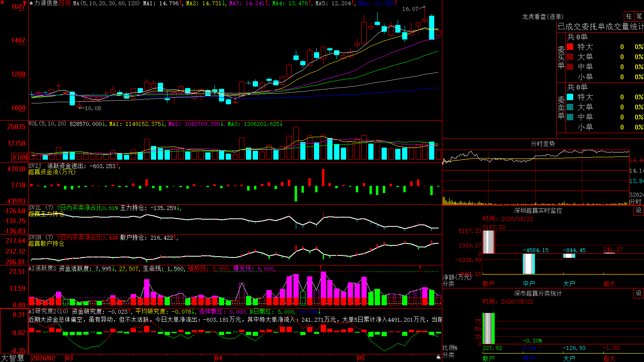Click the 平均研究度: -0.078 label
The width and height of the screenshot is (644, 362).
pyautogui.click(x=163, y=312)
